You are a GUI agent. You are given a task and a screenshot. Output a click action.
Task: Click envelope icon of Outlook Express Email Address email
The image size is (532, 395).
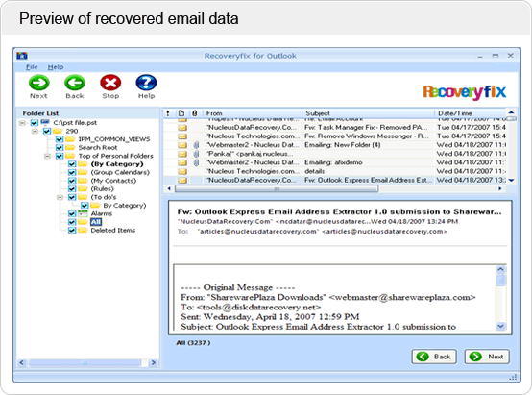(182, 181)
